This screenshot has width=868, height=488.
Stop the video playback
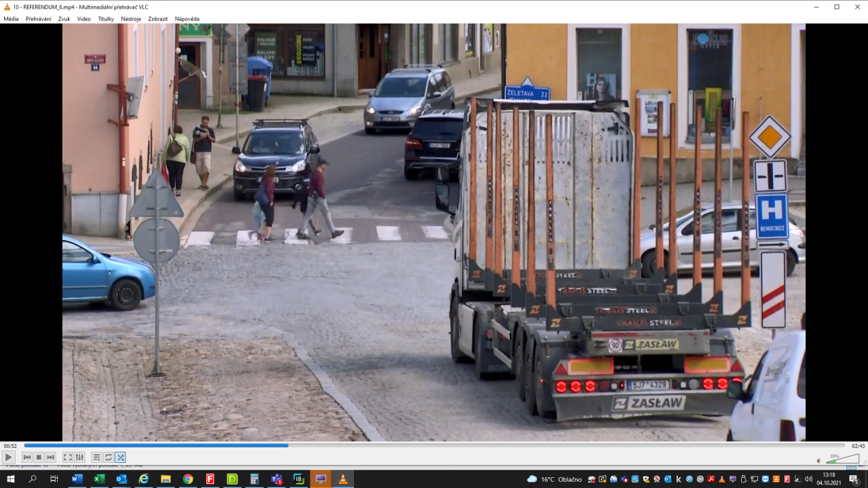click(39, 457)
